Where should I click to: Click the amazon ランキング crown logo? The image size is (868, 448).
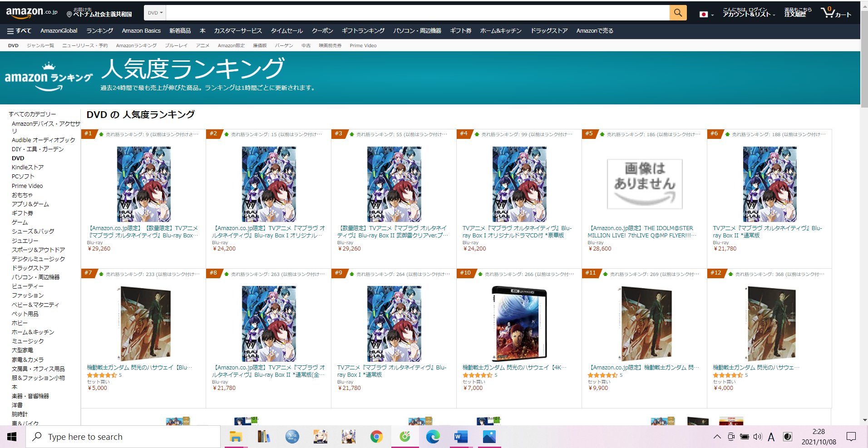[x=49, y=77]
